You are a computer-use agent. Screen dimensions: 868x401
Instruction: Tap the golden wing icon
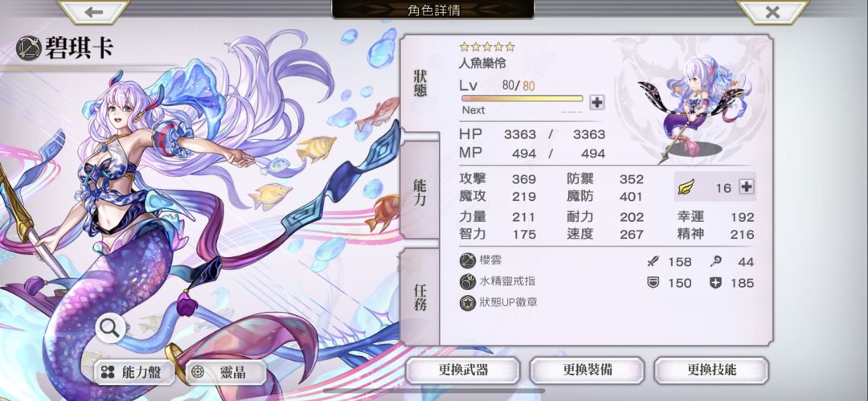(x=686, y=188)
